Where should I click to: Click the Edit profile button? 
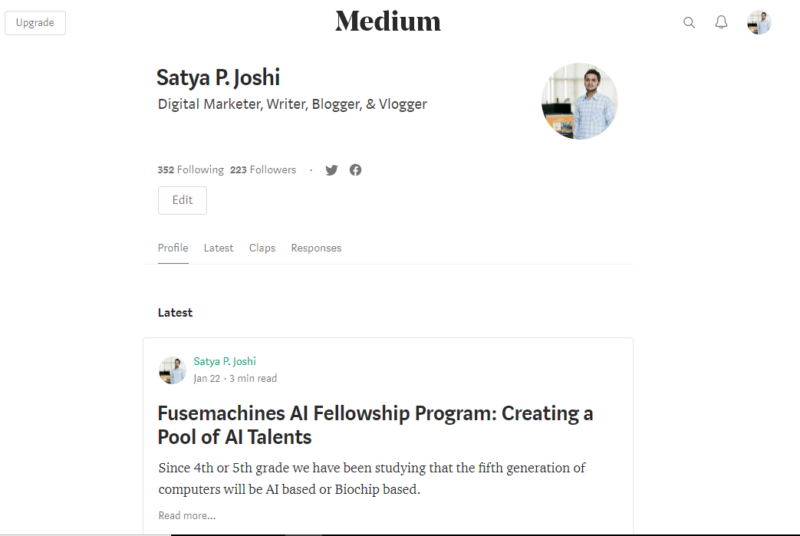click(182, 200)
